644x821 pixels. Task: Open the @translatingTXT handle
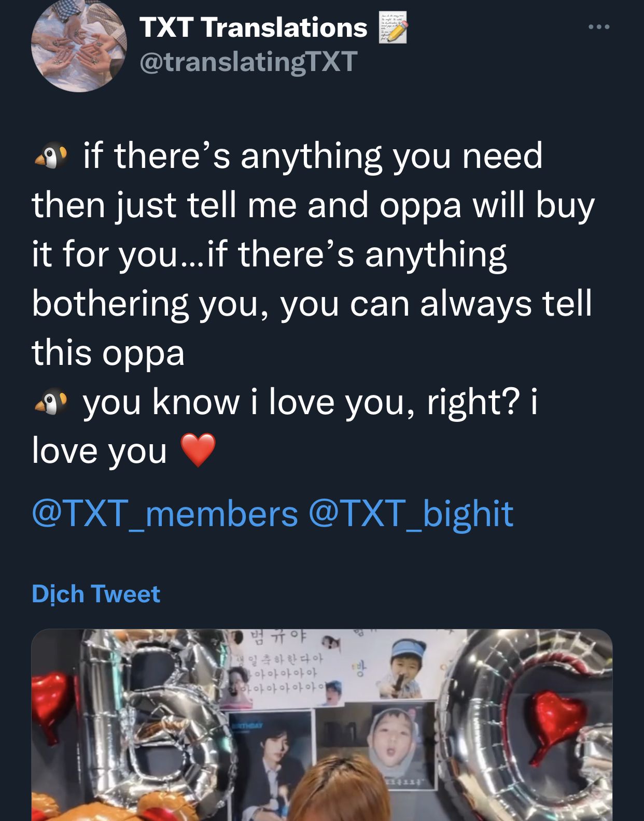click(248, 62)
